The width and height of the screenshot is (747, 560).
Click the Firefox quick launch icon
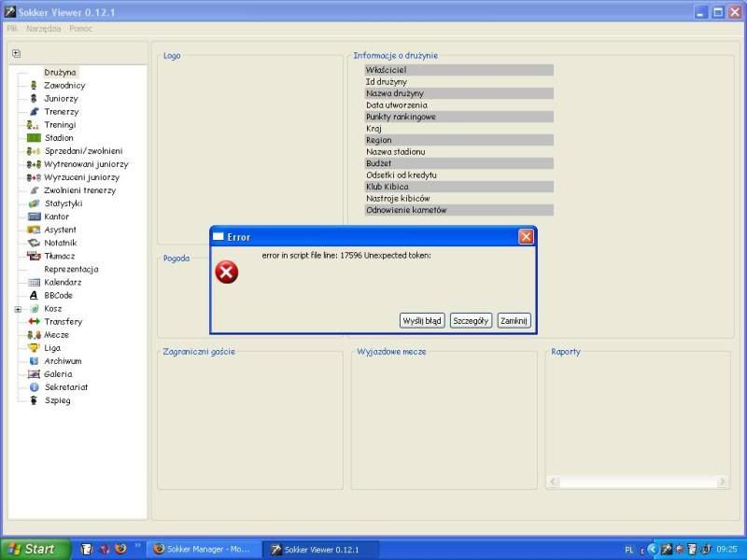coord(120,549)
